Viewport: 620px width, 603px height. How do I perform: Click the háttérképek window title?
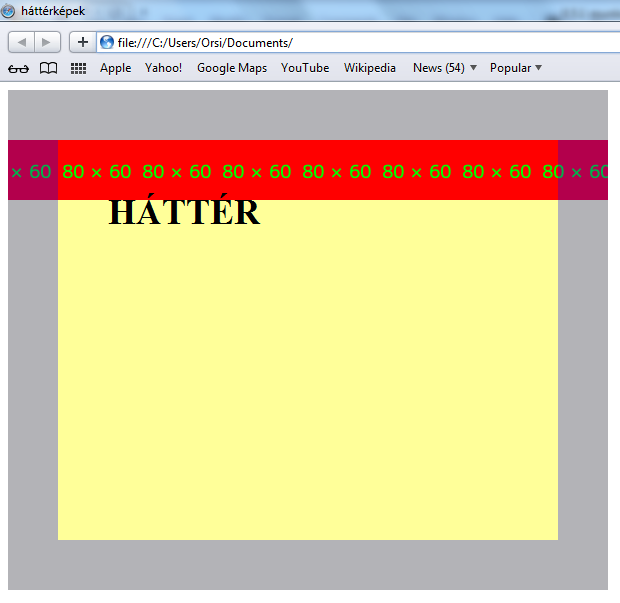coord(53,11)
